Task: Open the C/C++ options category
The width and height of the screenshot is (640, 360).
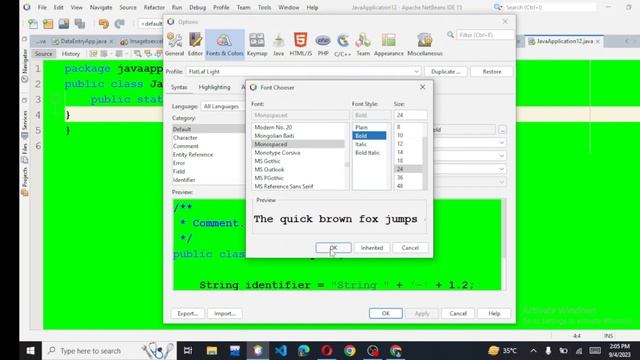Action: click(x=343, y=44)
